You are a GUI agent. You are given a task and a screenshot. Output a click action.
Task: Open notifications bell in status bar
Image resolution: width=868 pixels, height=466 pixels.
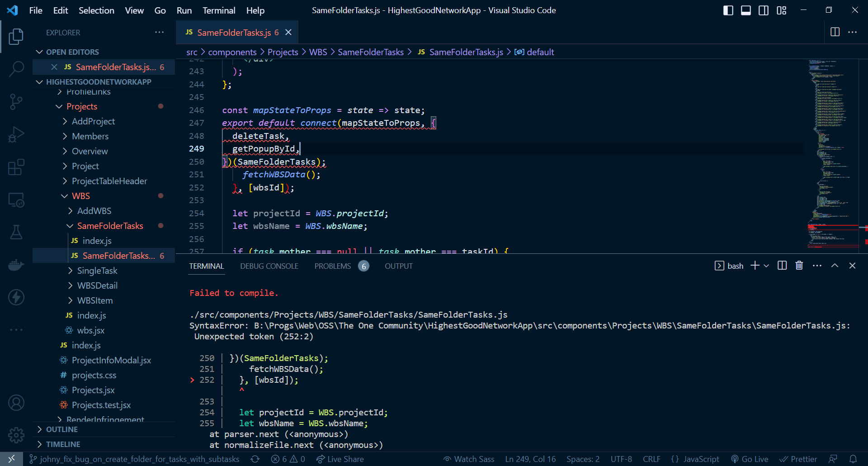pos(853,459)
